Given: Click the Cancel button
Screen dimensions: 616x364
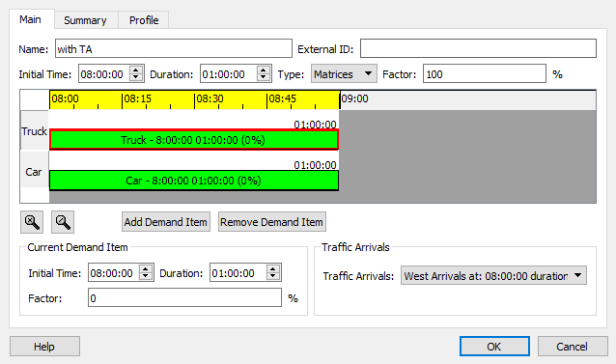Looking at the screenshot, I should [x=572, y=347].
